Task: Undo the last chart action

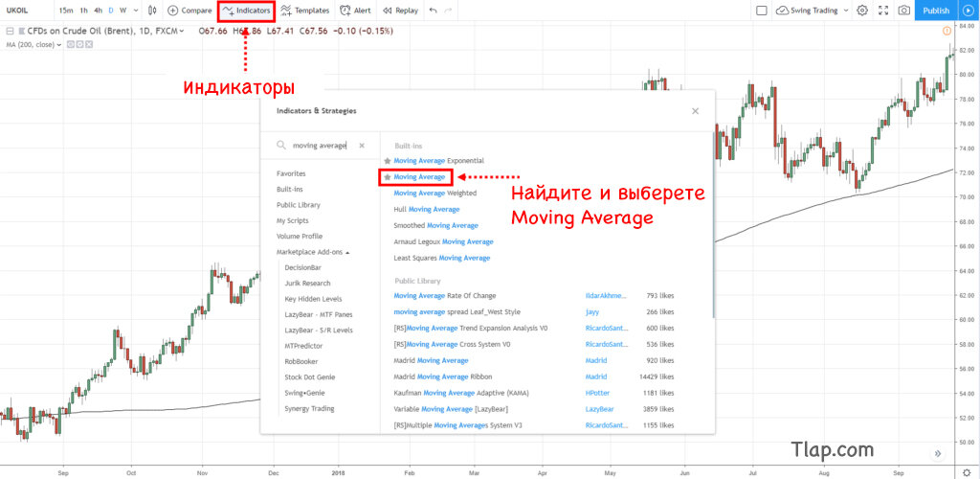Action: [x=434, y=10]
